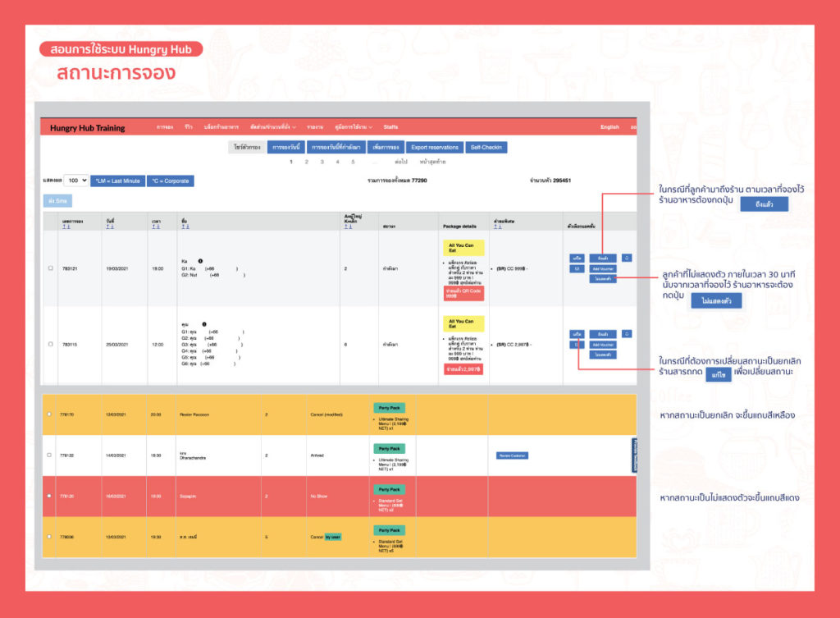Go to page 3 in pagination
The height and width of the screenshot is (618, 840).
pyautogui.click(x=322, y=162)
